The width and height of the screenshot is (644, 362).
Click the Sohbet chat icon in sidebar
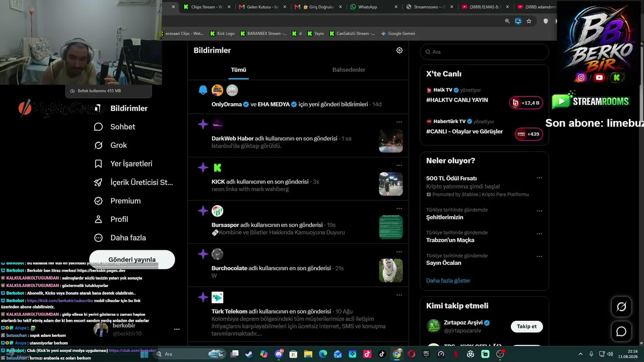point(99,127)
